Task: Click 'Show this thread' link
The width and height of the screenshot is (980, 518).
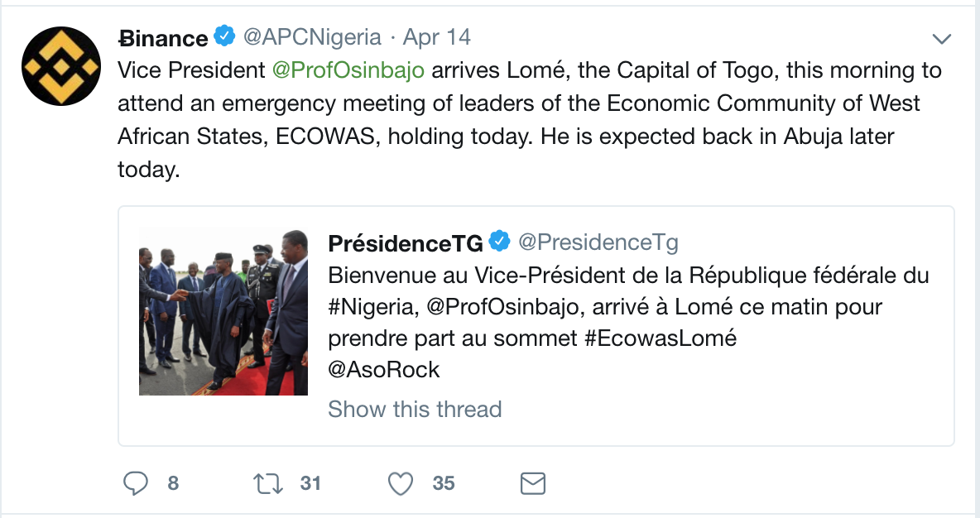Action: (x=415, y=409)
